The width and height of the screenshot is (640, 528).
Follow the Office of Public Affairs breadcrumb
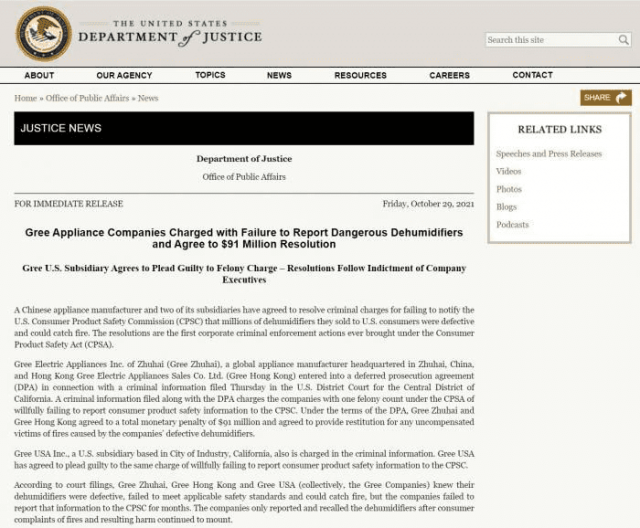tap(87, 98)
